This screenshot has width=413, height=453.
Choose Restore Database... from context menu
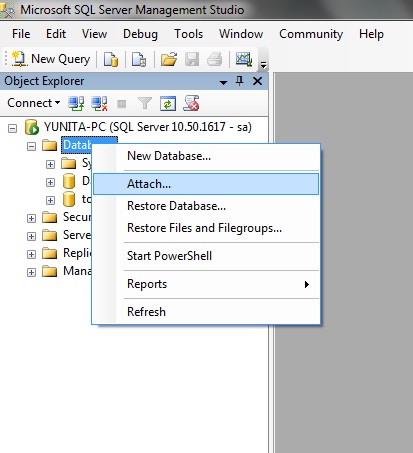coord(206,206)
